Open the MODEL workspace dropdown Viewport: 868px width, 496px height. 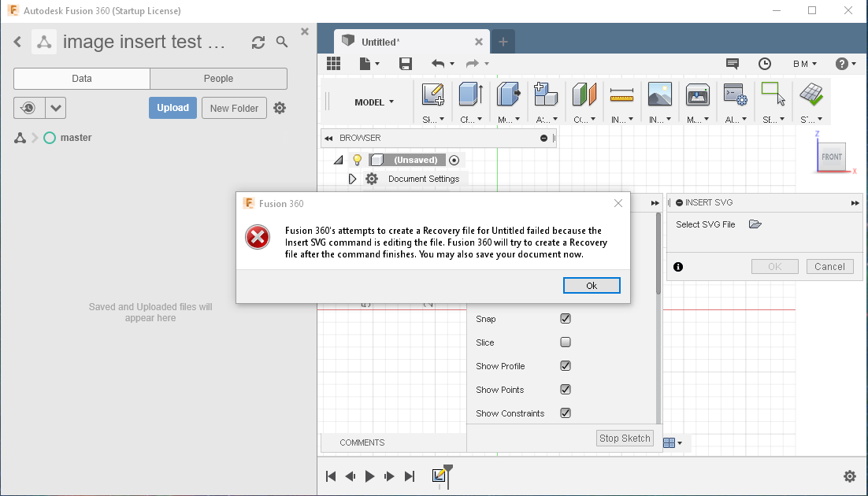tap(374, 102)
